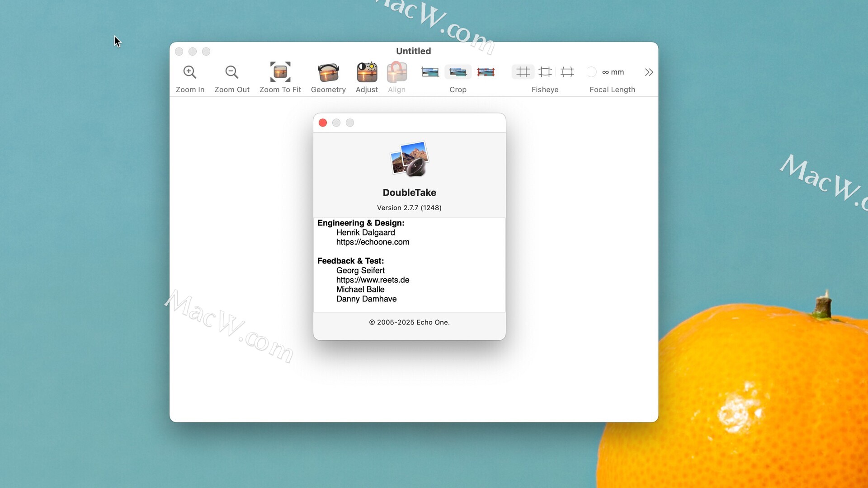This screenshot has width=868, height=488.
Task: Select the third Fisheye option
Action: tap(567, 72)
